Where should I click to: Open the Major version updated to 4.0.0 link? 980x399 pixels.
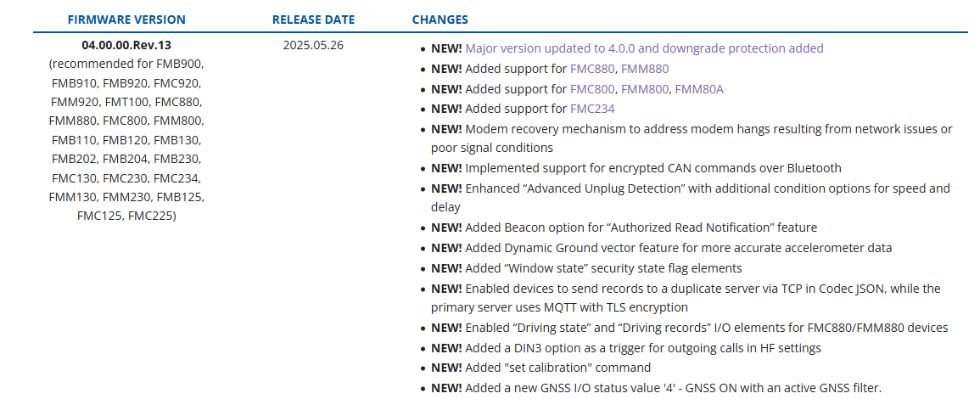tap(644, 48)
